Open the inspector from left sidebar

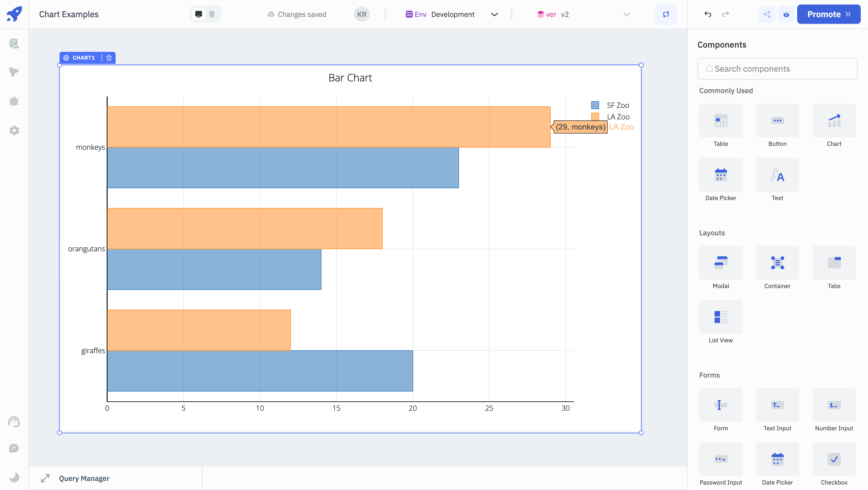click(x=14, y=72)
